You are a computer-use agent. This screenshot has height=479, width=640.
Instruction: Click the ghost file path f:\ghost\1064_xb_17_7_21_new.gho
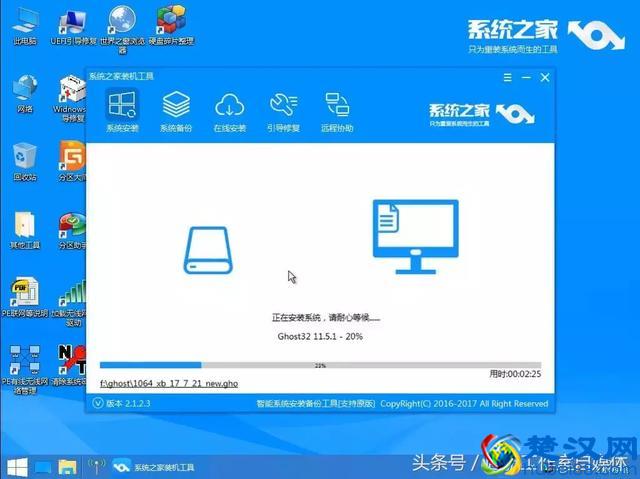tap(169, 384)
